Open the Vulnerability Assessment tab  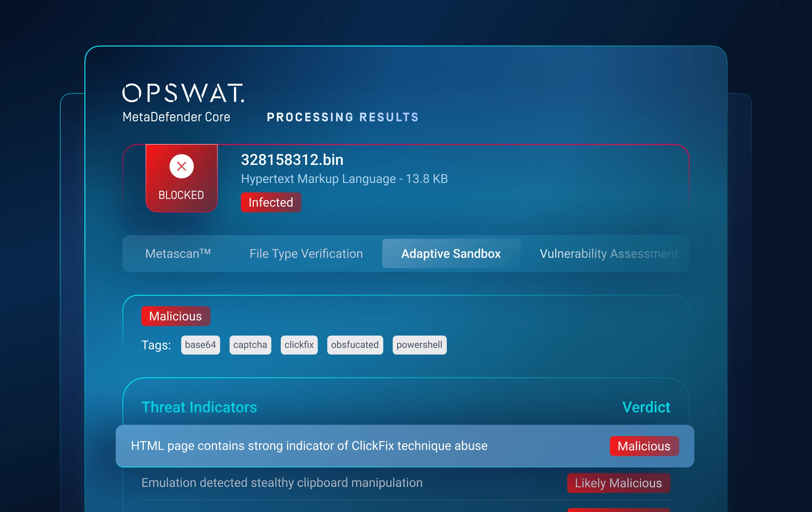pos(608,253)
